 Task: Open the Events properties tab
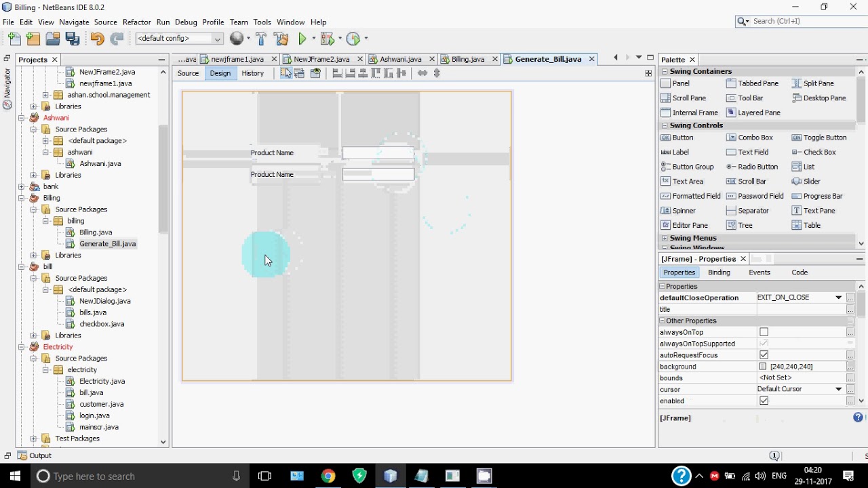(x=759, y=272)
